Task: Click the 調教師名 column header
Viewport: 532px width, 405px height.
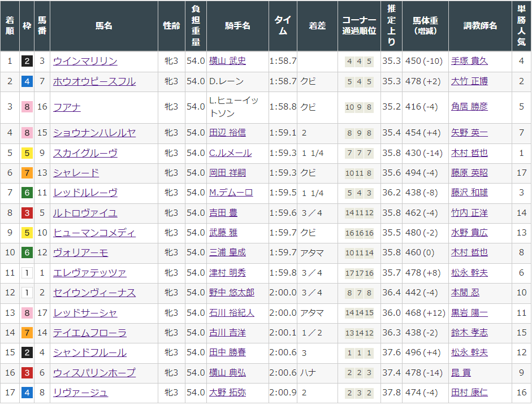Action: (x=480, y=26)
